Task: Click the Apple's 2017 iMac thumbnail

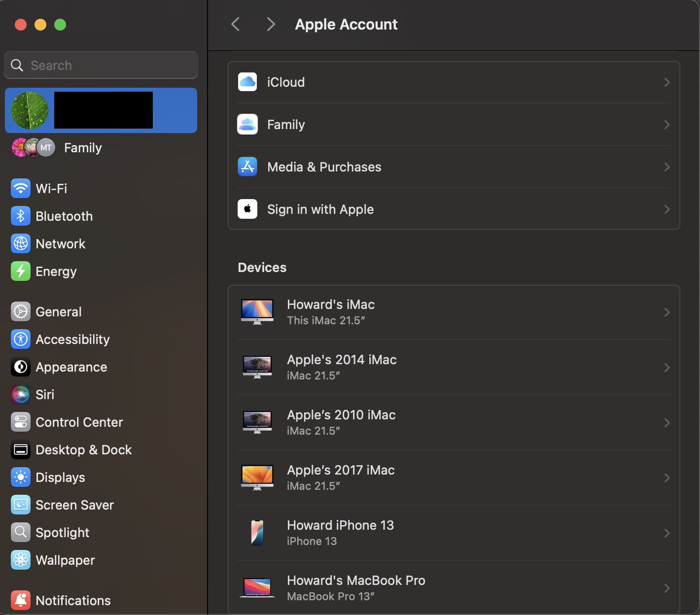Action: point(257,478)
